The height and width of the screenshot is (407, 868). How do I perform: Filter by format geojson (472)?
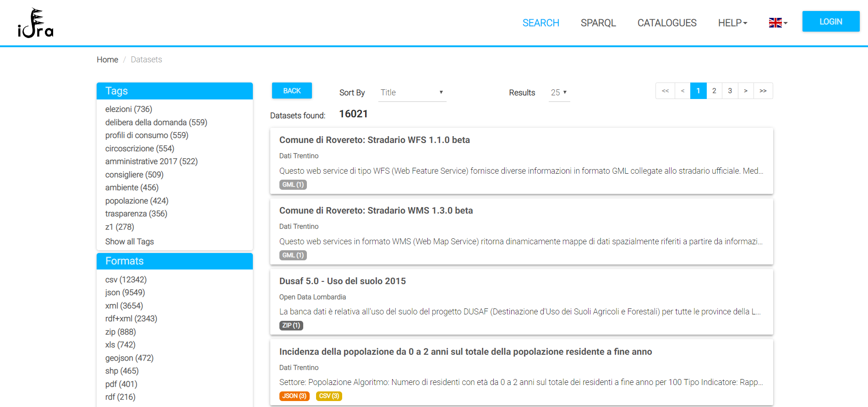[129, 358]
